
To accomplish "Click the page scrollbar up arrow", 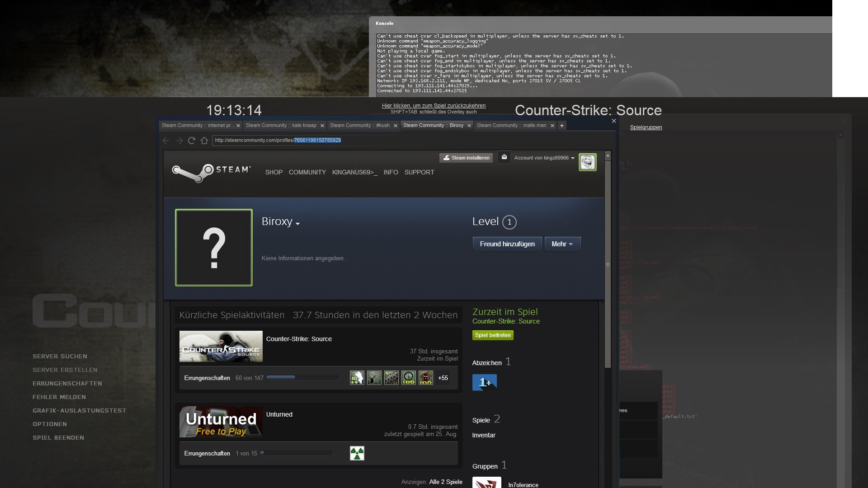I will click(x=608, y=155).
